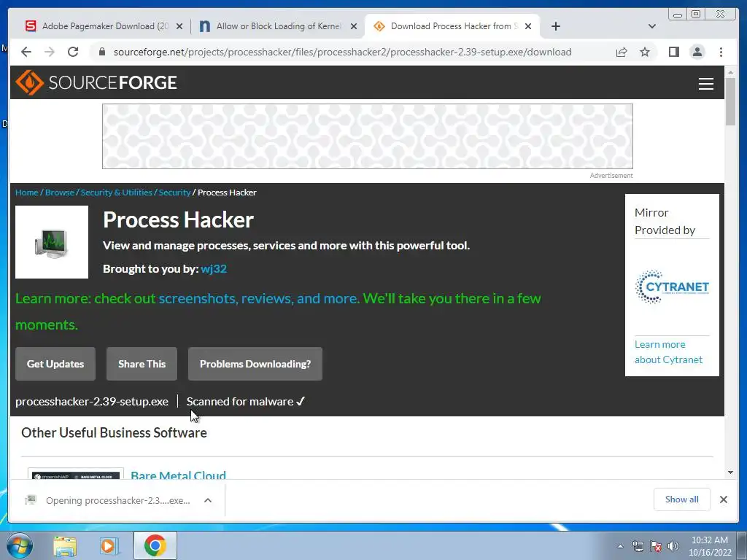Bookmark this page with the star
747x560 pixels.
pos(645,52)
